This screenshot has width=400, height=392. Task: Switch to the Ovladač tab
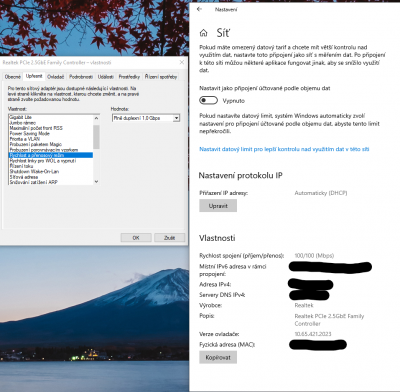[x=55, y=77]
